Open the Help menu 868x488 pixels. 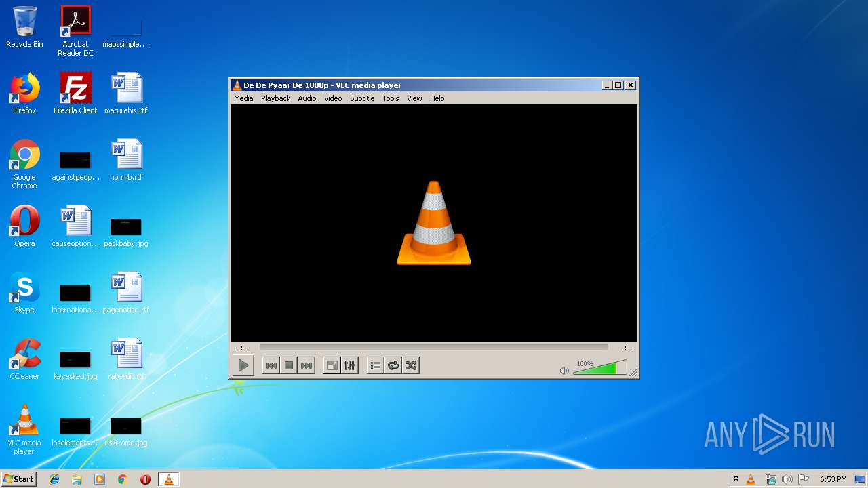pos(437,98)
